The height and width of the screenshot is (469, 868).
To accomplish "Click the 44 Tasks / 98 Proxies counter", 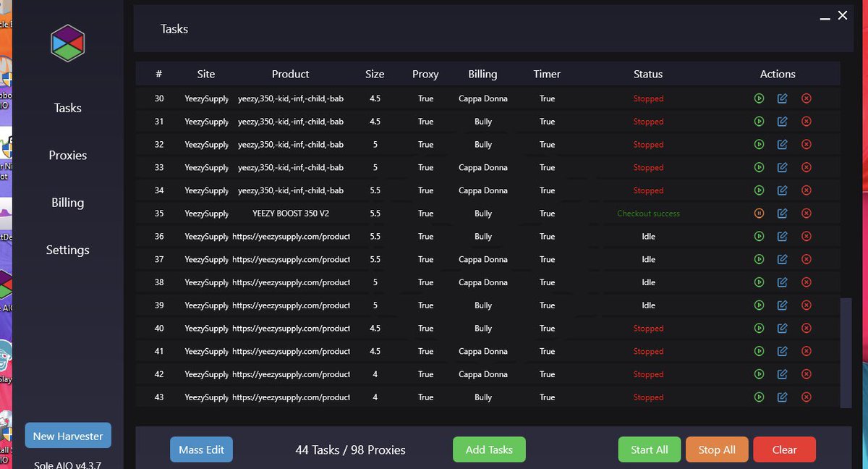I will click(350, 449).
